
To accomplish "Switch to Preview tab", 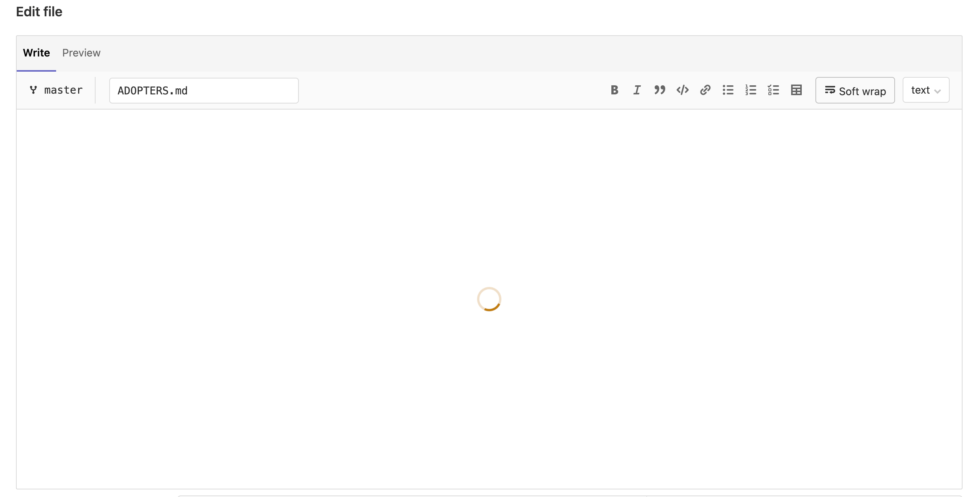I will tap(81, 53).
